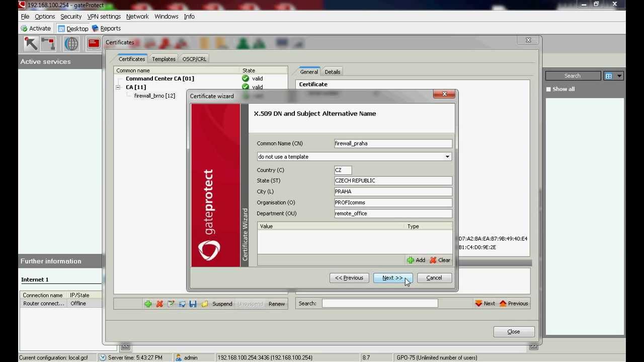
Task: Click the edit certificate pencil icon
Action: [171, 304]
